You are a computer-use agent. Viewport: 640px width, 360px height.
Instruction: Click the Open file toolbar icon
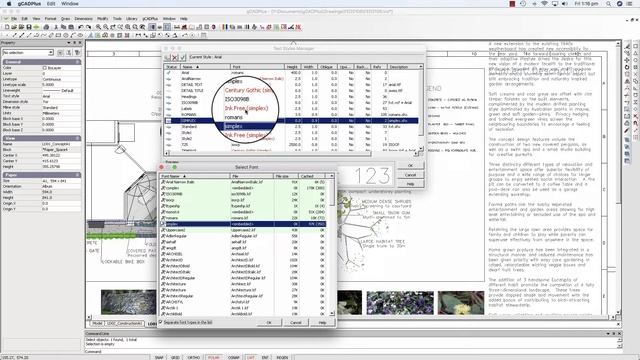(x=14, y=27)
